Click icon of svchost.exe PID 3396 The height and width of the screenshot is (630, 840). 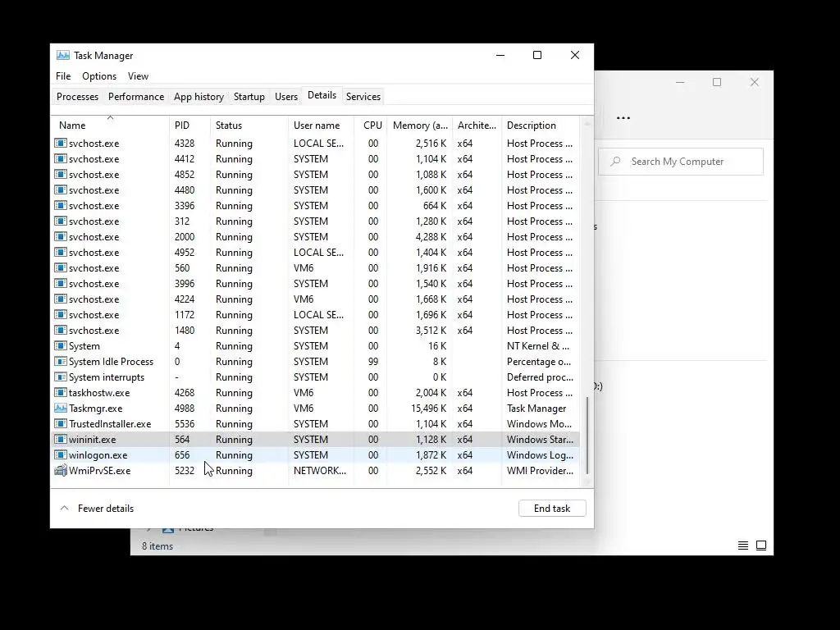pyautogui.click(x=61, y=205)
